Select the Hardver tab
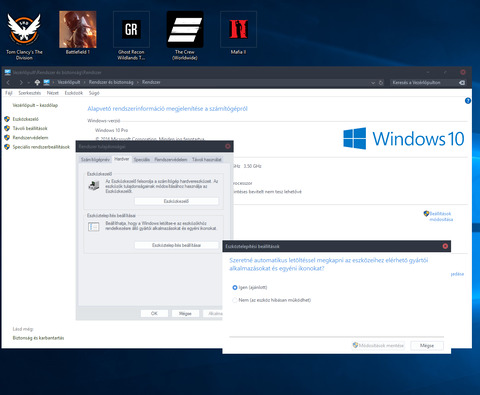 (122, 159)
